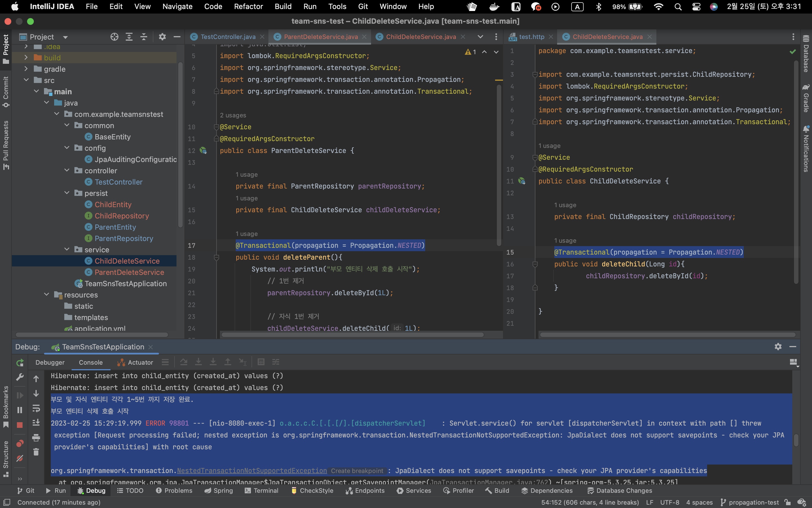The image size is (812, 508).
Task: Open the Project view dropdown
Action: pos(65,37)
